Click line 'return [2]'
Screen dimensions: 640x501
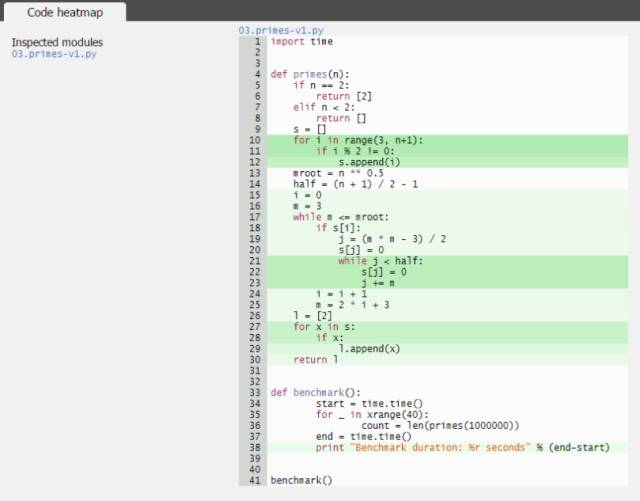pyautogui.click(x=344, y=96)
